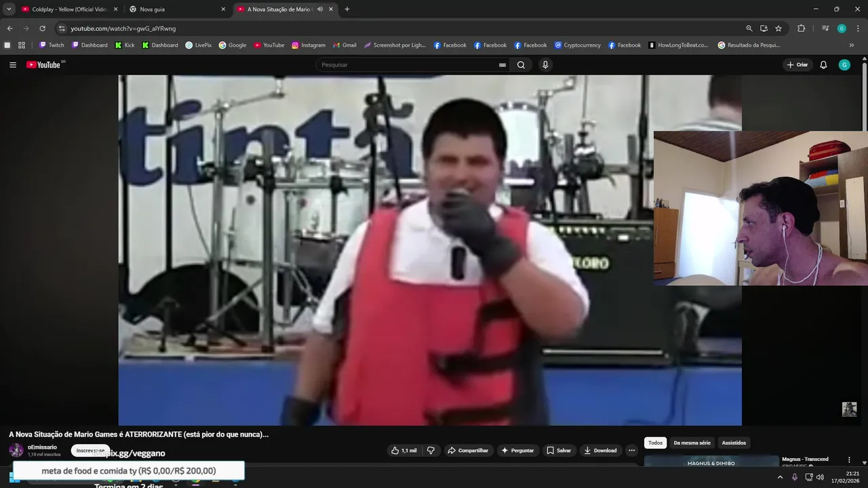The image size is (868, 488).
Task: Mute the Mario Games tab audio icon
Action: coord(319,9)
